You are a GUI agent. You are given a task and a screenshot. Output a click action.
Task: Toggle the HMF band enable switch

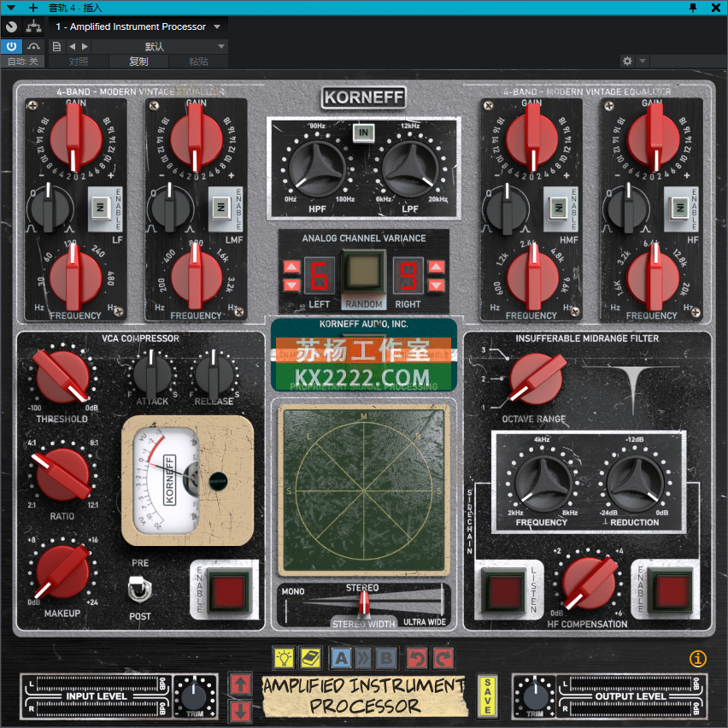(559, 207)
